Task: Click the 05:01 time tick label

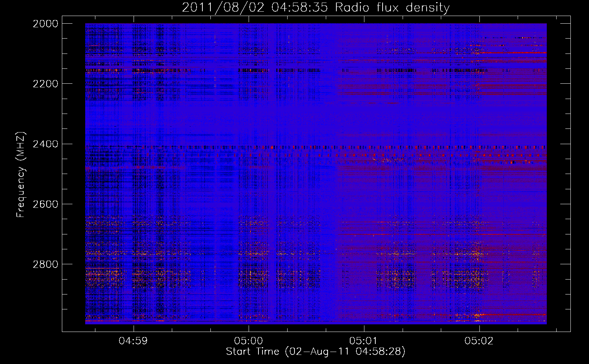Action: click(364, 341)
